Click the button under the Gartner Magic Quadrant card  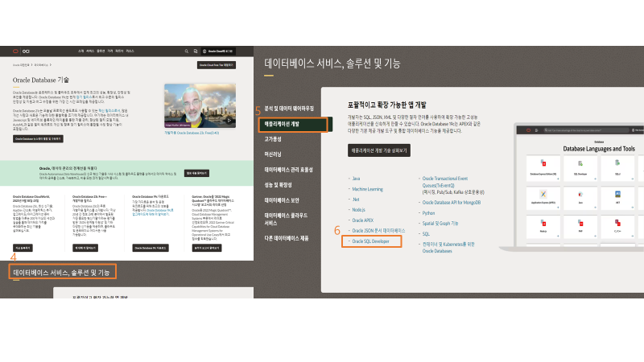(x=207, y=248)
